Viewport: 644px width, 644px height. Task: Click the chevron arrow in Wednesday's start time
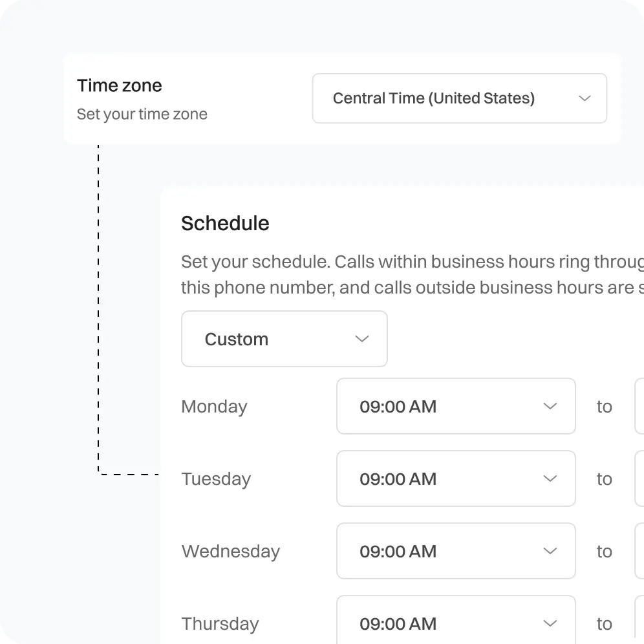coord(550,551)
